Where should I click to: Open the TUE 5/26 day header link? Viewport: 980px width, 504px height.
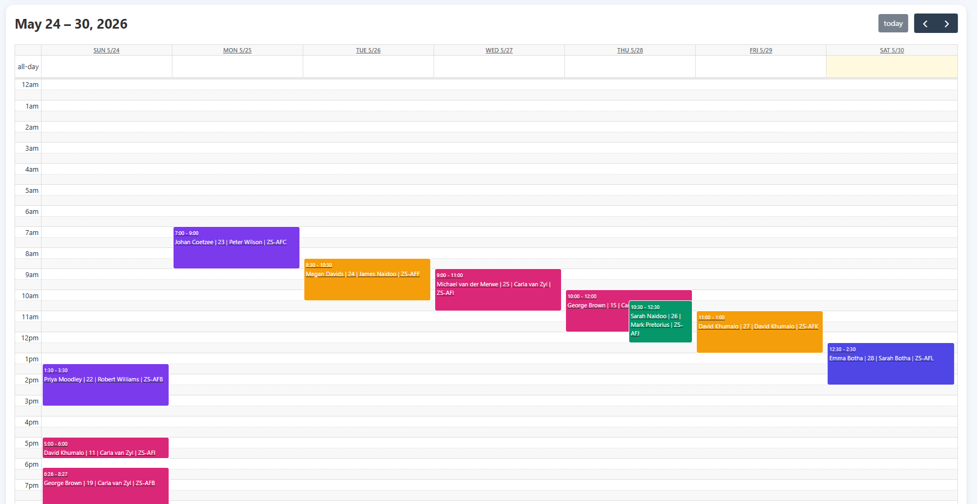pyautogui.click(x=368, y=50)
